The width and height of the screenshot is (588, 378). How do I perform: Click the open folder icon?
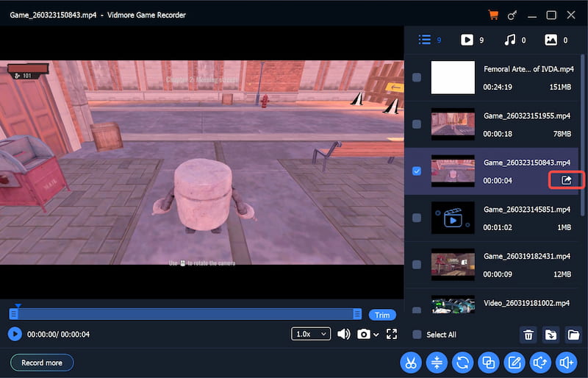coord(574,335)
